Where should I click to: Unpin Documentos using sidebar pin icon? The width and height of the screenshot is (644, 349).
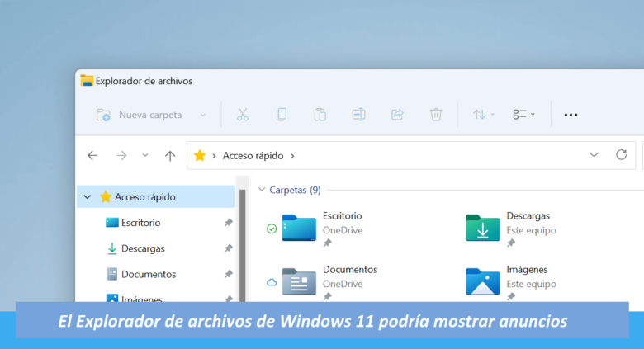point(228,274)
